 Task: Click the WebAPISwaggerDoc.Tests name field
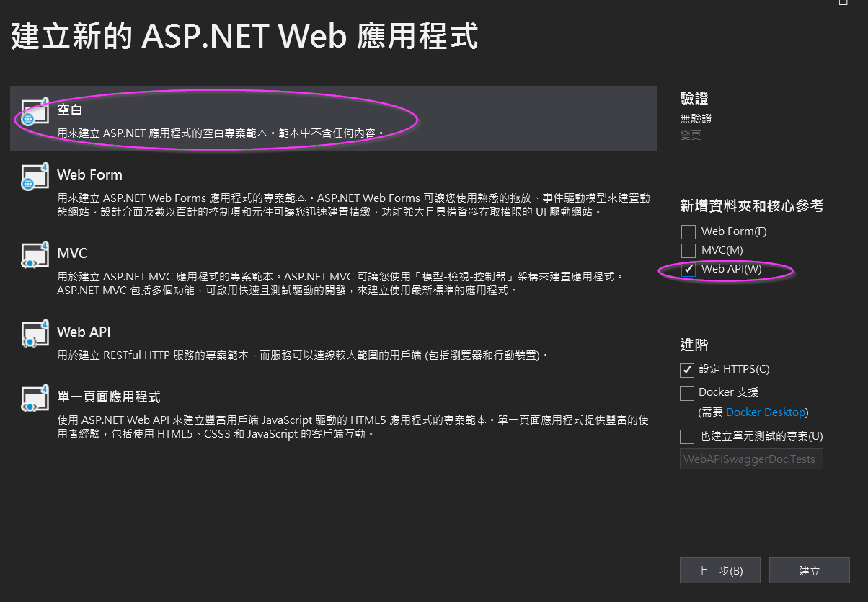tap(751, 459)
